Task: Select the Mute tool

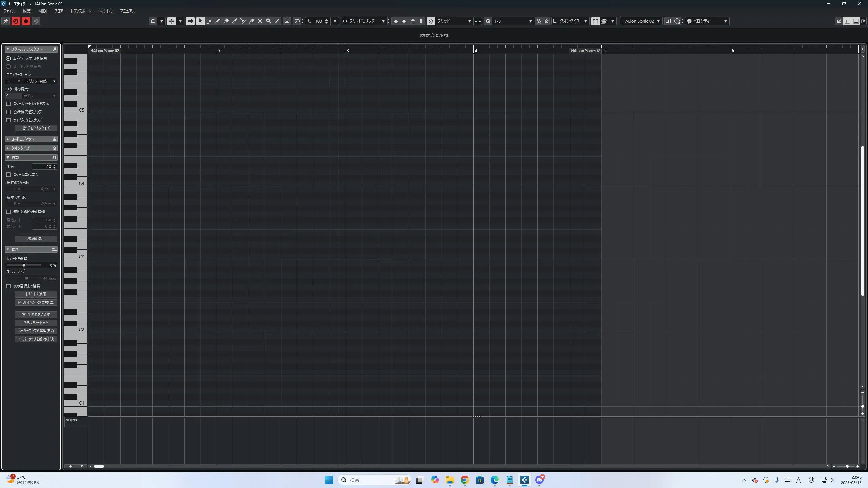Action: tap(260, 21)
